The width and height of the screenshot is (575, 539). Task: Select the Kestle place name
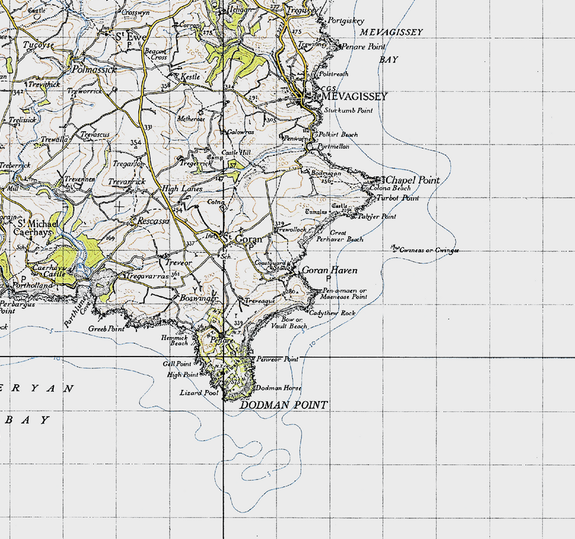[191, 77]
